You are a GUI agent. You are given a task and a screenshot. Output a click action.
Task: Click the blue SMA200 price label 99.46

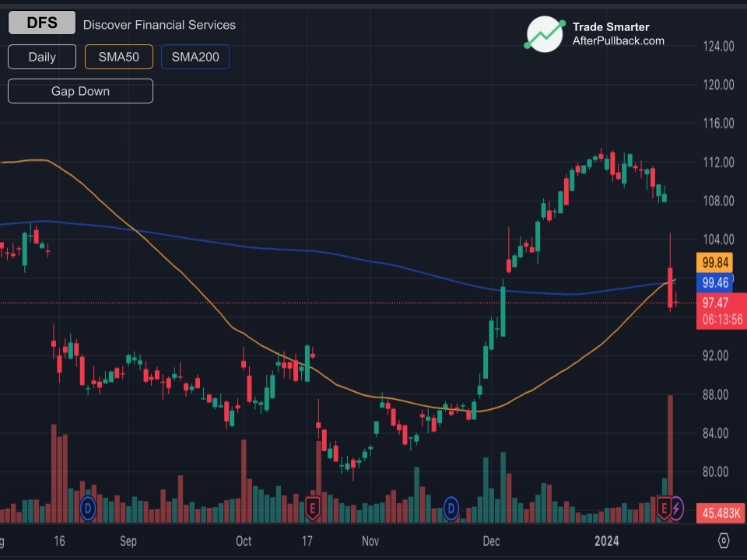[x=714, y=282]
